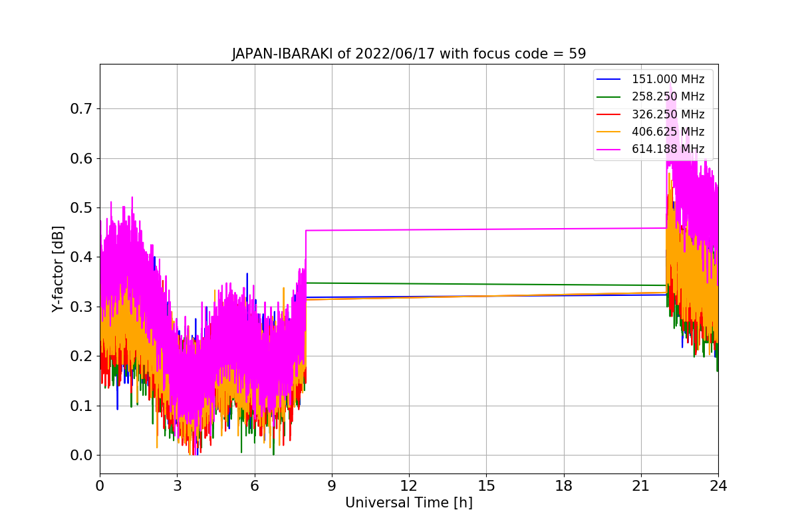Select the 151.000 MHz legend label
Screen dimensions: 798x532
(668, 79)
